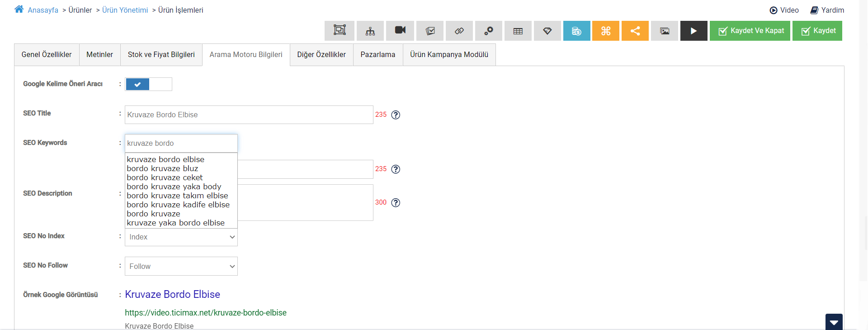868x330 pixels.
Task: Switch to the Stok ve Fiyat Bilgileri tab
Action: 161,55
